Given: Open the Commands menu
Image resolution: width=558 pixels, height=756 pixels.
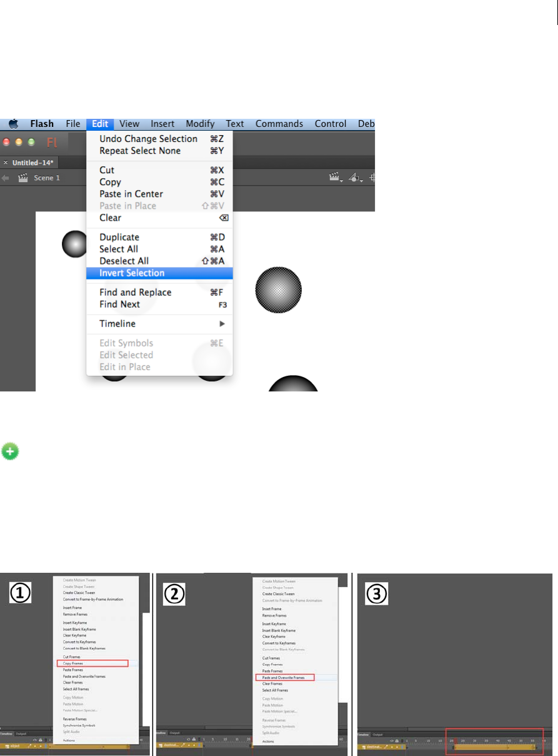Looking at the screenshot, I should tap(279, 124).
